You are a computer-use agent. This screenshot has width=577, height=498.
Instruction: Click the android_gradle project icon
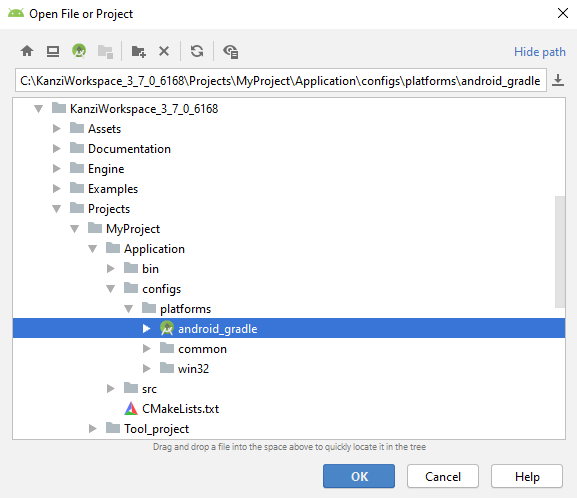[167, 328]
